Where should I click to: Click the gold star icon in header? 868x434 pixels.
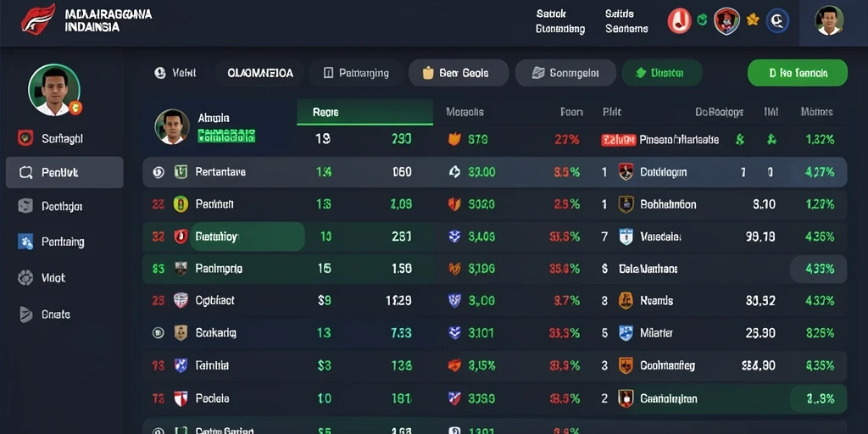tap(753, 20)
